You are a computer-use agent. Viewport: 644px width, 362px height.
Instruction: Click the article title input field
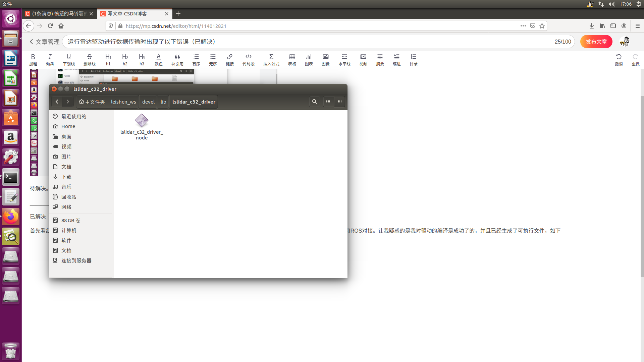(x=318, y=42)
